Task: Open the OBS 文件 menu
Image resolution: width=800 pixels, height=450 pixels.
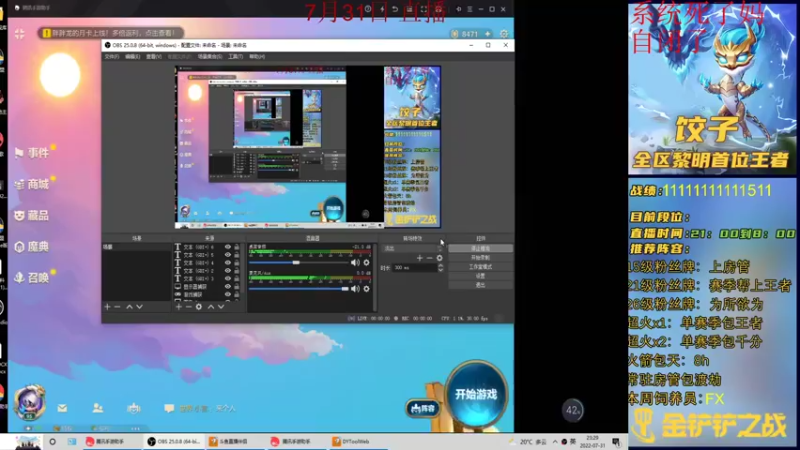Action: 112,57
